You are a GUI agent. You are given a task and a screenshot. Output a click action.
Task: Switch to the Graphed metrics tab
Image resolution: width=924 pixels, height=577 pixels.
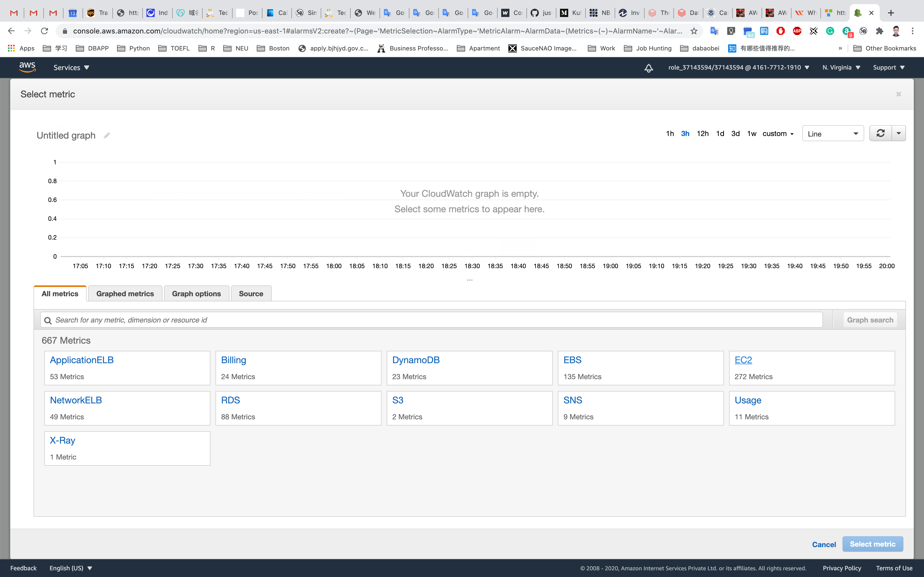tap(125, 293)
